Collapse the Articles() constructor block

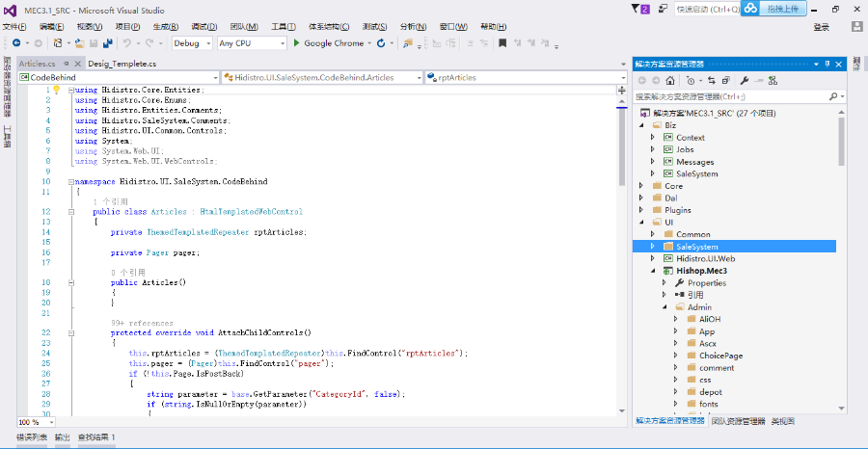point(70,282)
